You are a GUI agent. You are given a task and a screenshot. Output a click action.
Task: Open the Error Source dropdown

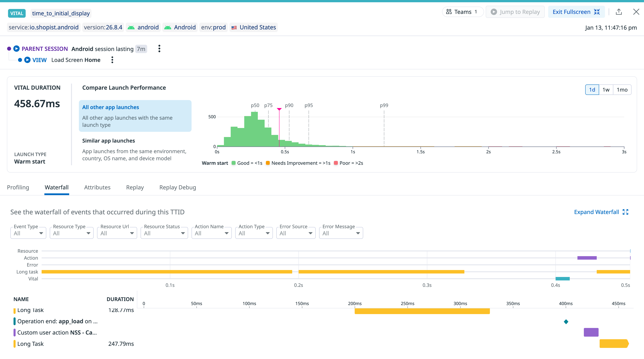296,233
